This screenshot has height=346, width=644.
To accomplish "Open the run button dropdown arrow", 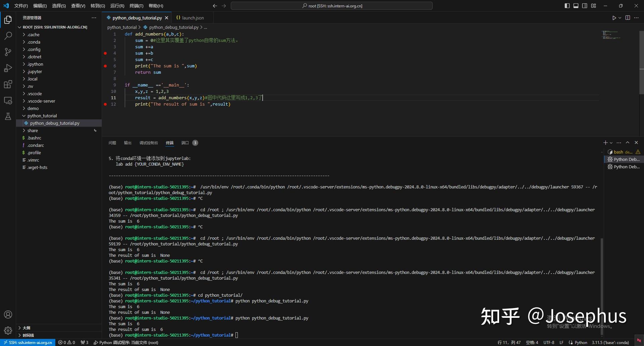I will click(x=620, y=18).
